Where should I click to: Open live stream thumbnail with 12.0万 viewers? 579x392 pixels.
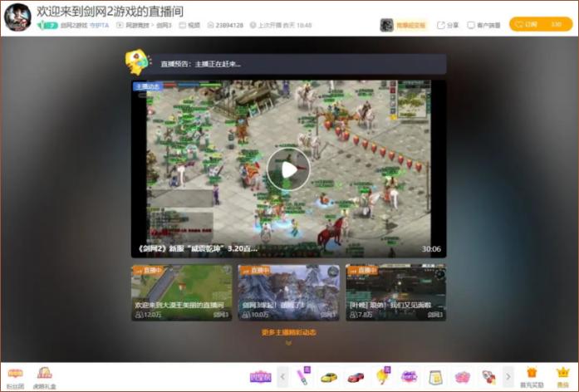click(182, 292)
